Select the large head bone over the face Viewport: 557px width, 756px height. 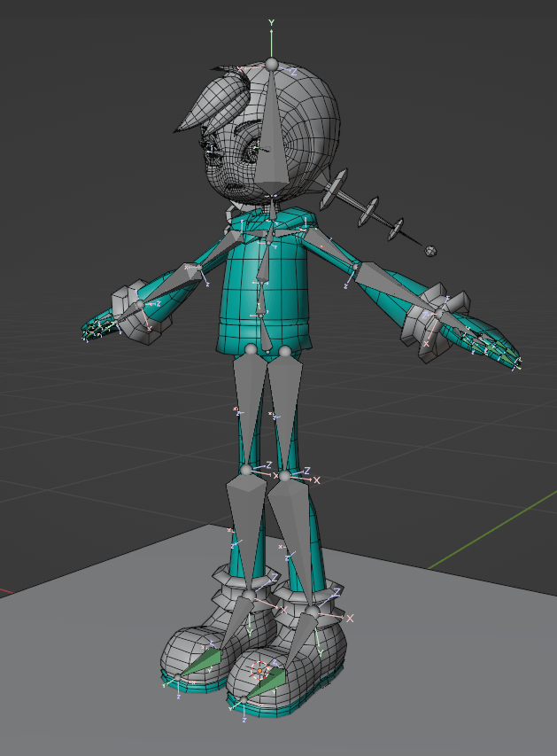272,133
